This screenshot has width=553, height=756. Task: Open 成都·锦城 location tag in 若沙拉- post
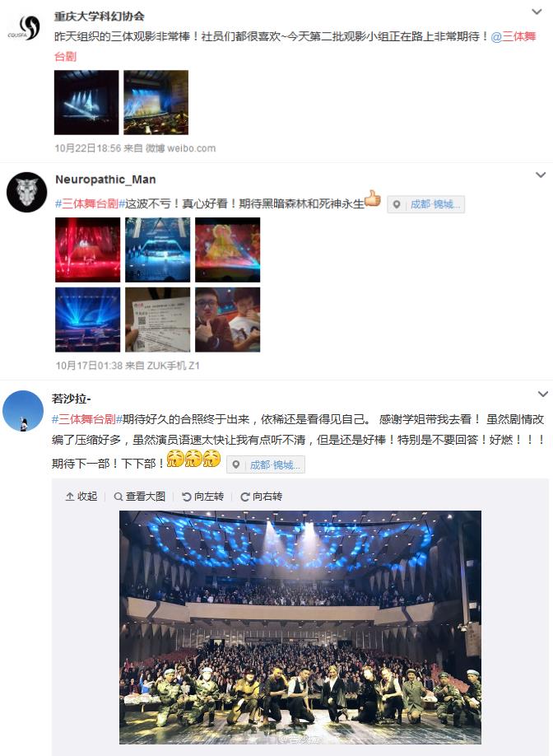266,464
